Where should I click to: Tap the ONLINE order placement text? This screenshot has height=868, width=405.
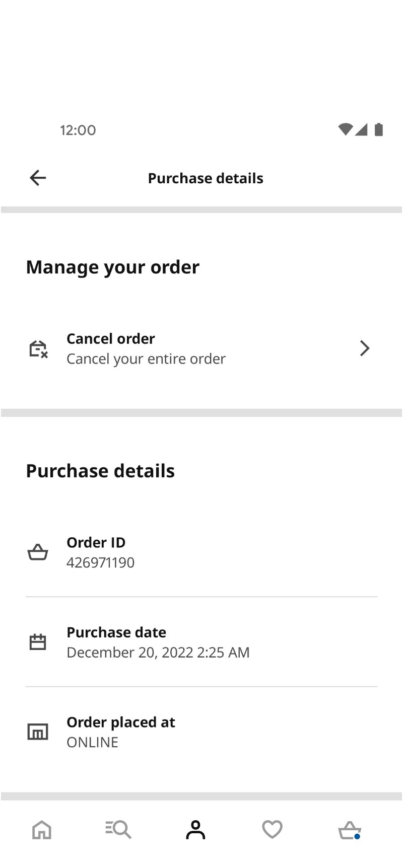92,742
